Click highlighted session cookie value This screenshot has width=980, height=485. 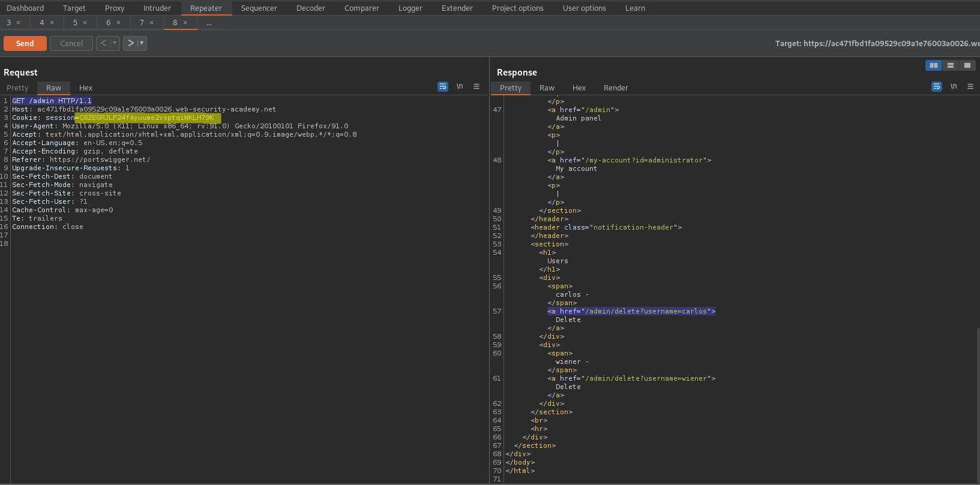146,118
